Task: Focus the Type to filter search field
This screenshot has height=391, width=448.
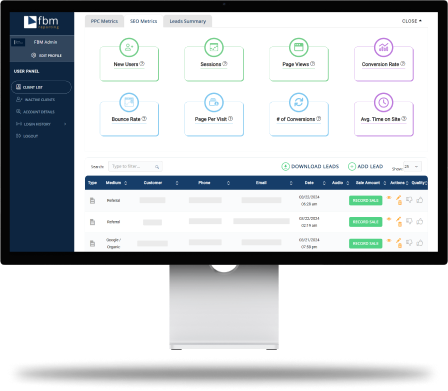Action: 135,166
